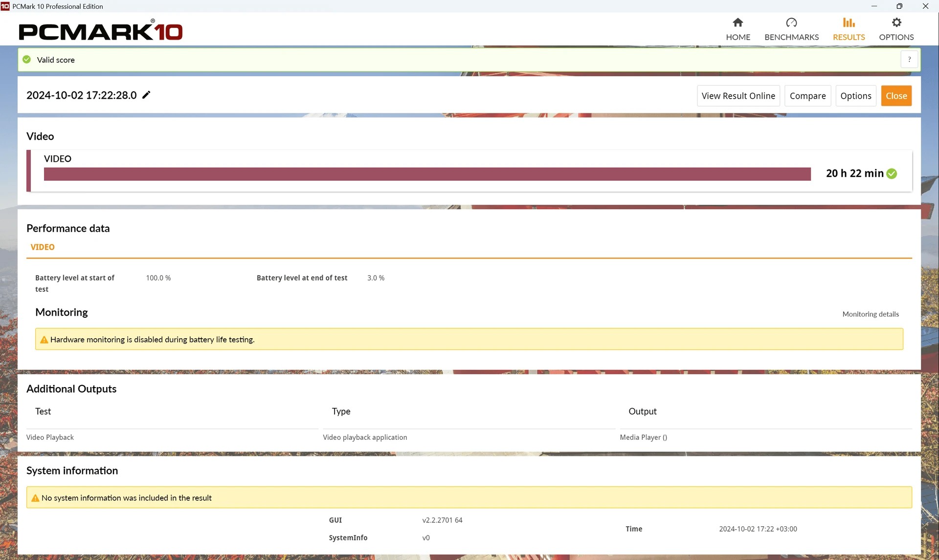This screenshot has height=560, width=939.
Task: Click the PCMark 10 logo
Action: click(x=100, y=31)
